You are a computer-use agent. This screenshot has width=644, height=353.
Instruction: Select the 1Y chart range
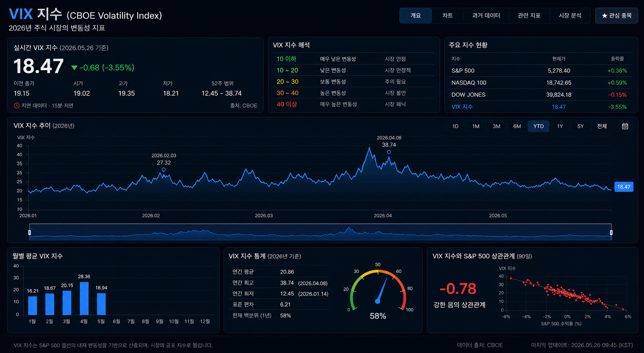pos(560,126)
